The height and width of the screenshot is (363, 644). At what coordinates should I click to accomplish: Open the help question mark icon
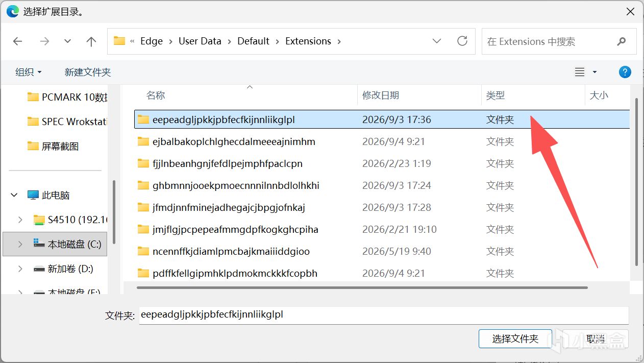625,72
